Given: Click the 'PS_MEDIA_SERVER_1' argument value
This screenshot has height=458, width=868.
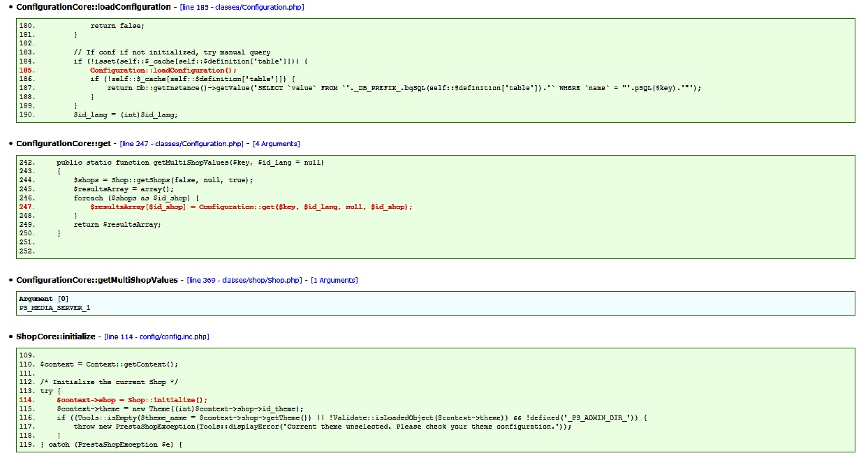Looking at the screenshot, I should 54,308.
